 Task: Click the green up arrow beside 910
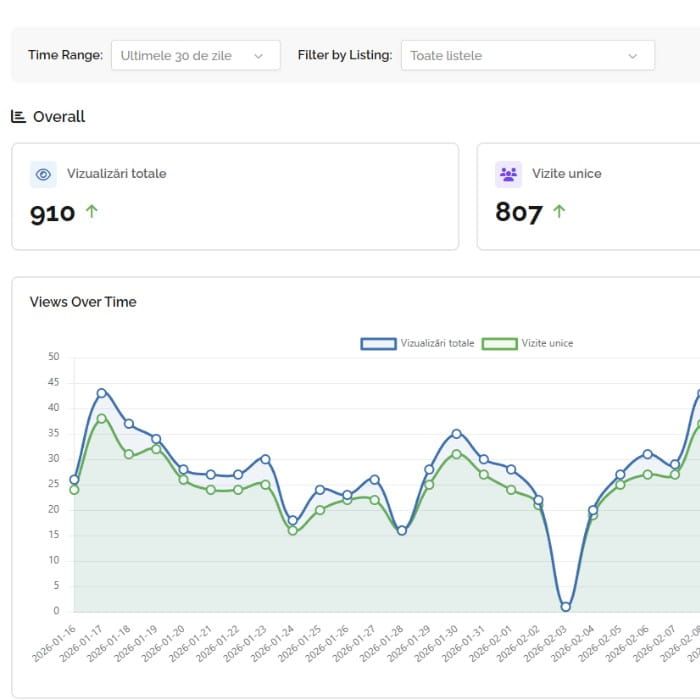pyautogui.click(x=92, y=212)
